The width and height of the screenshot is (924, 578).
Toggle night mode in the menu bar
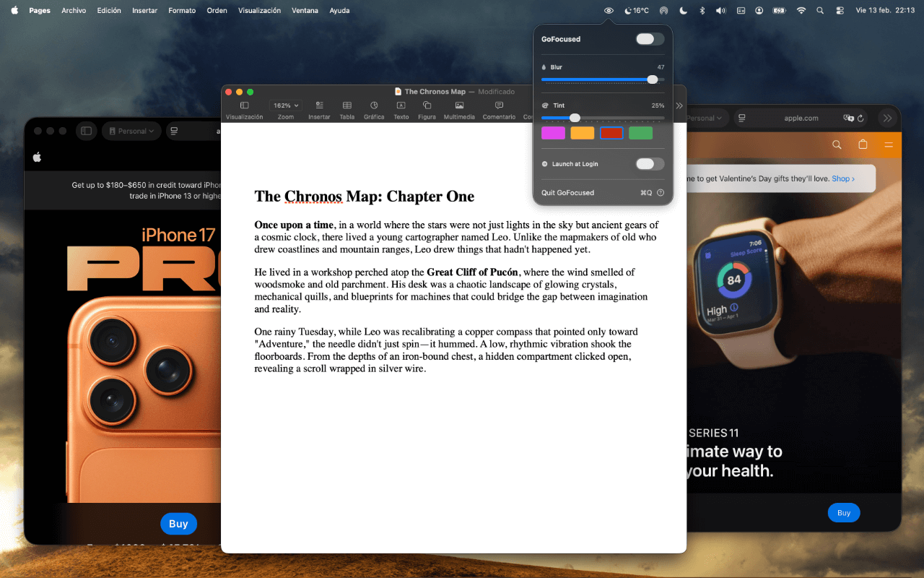(x=684, y=10)
